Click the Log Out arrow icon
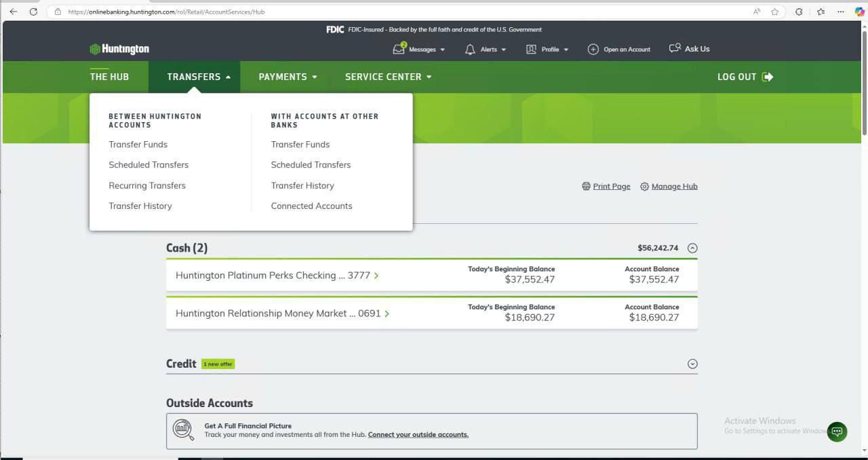 (768, 77)
